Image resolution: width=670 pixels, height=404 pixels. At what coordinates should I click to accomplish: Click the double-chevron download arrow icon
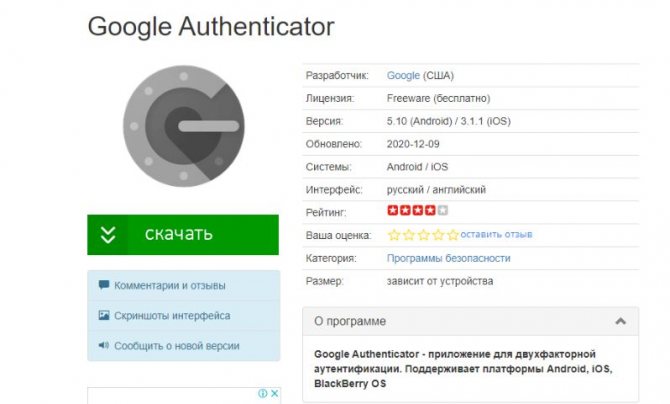(x=108, y=235)
